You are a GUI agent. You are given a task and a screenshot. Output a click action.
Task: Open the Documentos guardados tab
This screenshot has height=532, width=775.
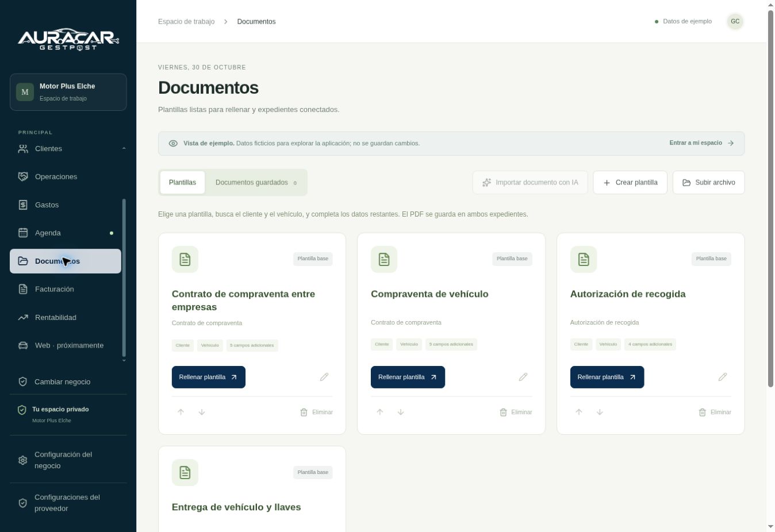(256, 182)
